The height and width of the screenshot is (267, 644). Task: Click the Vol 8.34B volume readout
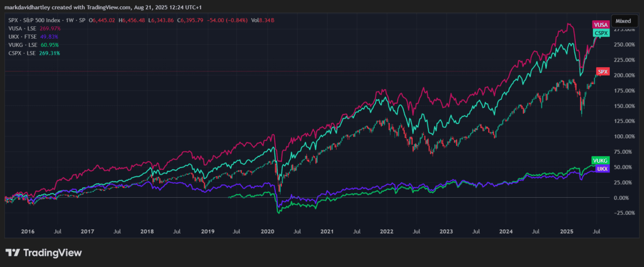[265, 20]
